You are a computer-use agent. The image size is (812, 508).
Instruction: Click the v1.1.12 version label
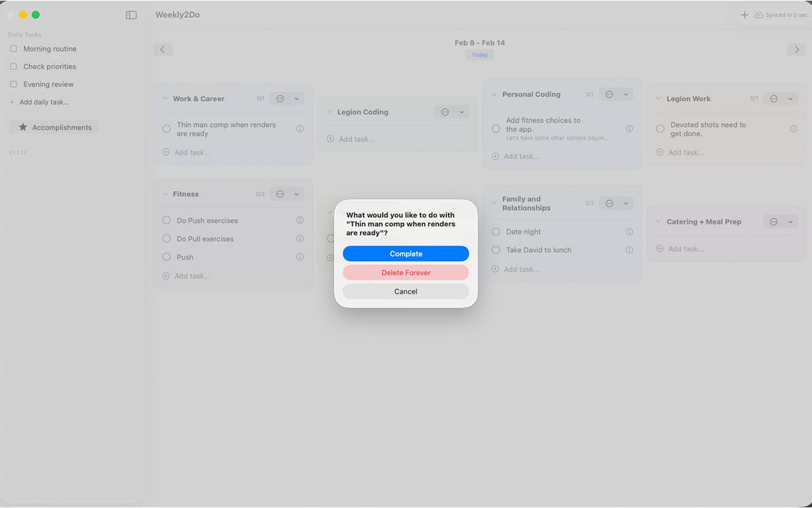click(18, 152)
